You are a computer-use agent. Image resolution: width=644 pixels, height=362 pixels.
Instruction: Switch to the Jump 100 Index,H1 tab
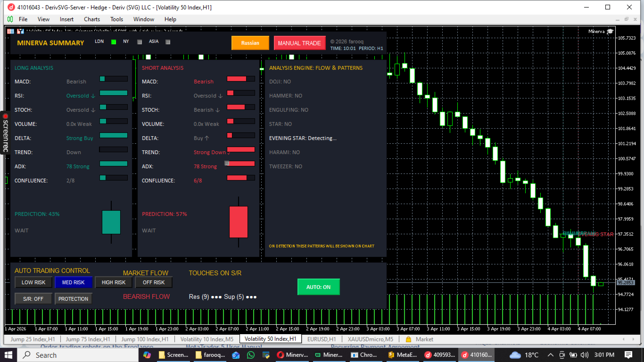(x=145, y=339)
